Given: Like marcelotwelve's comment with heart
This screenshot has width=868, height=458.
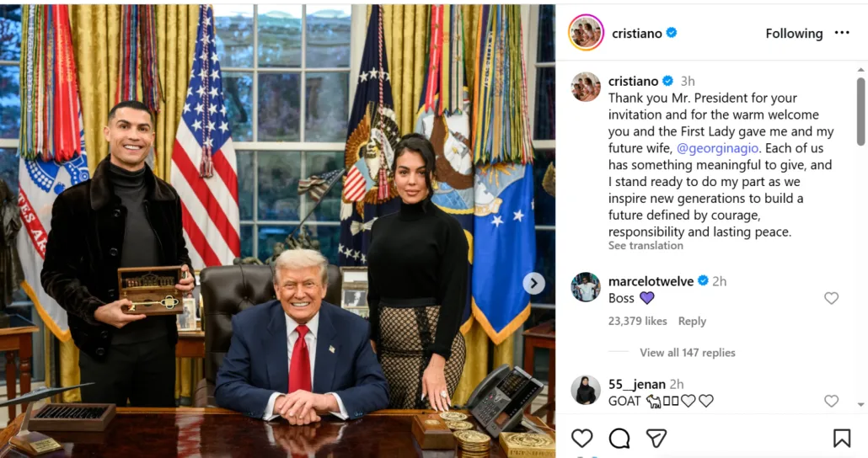Looking at the screenshot, I should (832, 298).
